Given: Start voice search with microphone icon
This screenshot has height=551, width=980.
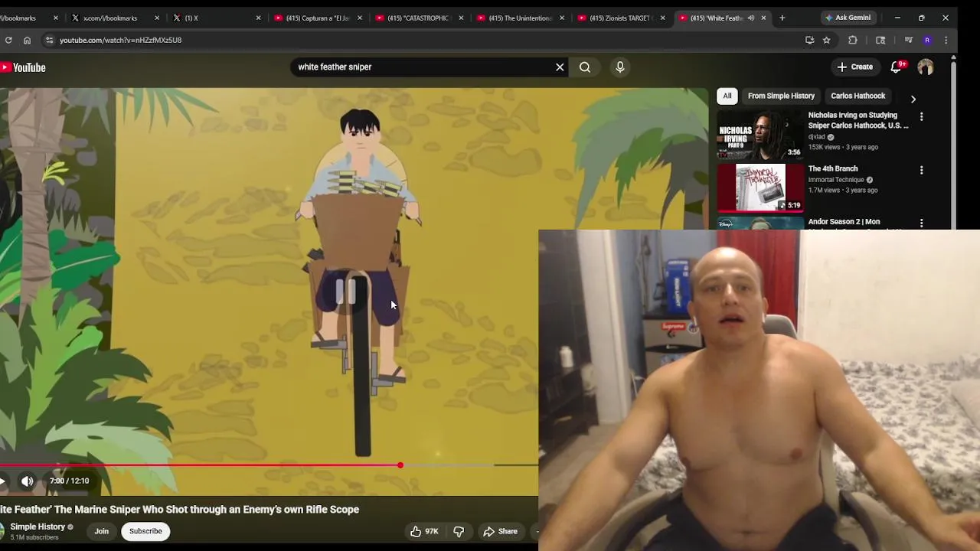Looking at the screenshot, I should [620, 67].
